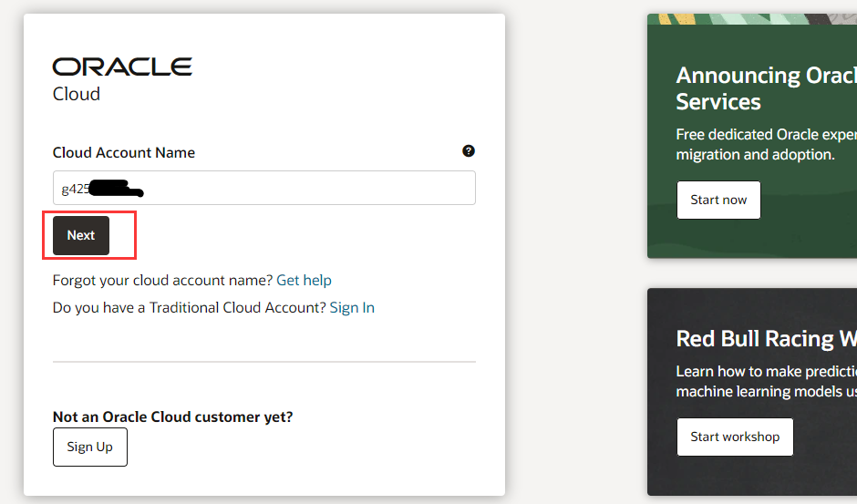Click the Next button
Screen dimensions: 857x504
(x=81, y=236)
